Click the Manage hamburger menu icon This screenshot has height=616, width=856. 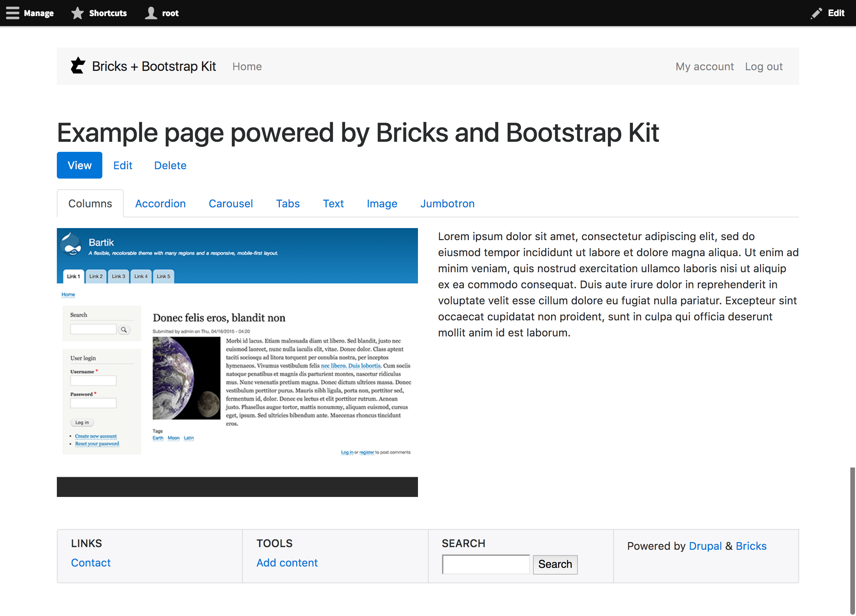[x=12, y=13]
